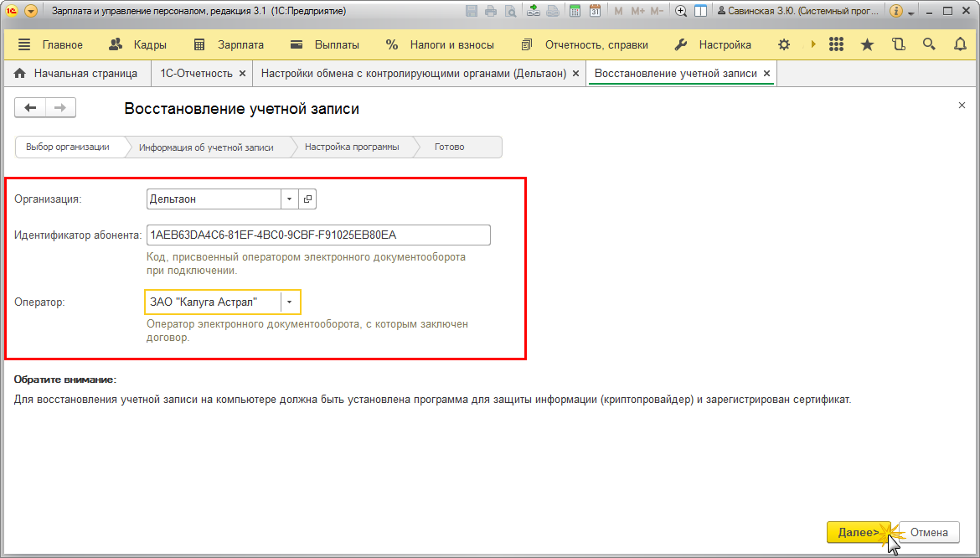
Task: Open print preview icon
Action: [x=511, y=11]
